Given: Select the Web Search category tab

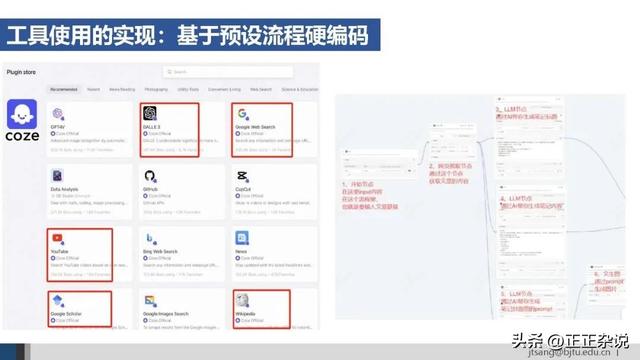Looking at the screenshot, I should click(x=261, y=89).
